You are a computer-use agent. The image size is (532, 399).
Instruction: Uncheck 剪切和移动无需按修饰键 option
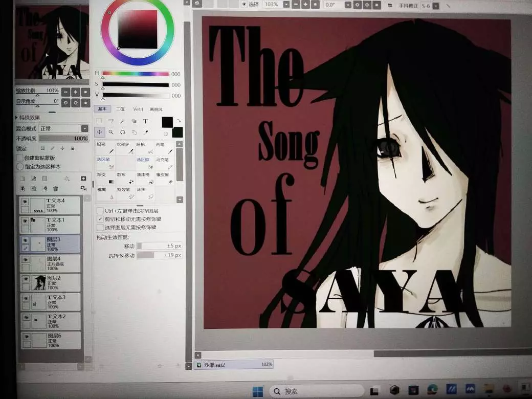(x=100, y=219)
